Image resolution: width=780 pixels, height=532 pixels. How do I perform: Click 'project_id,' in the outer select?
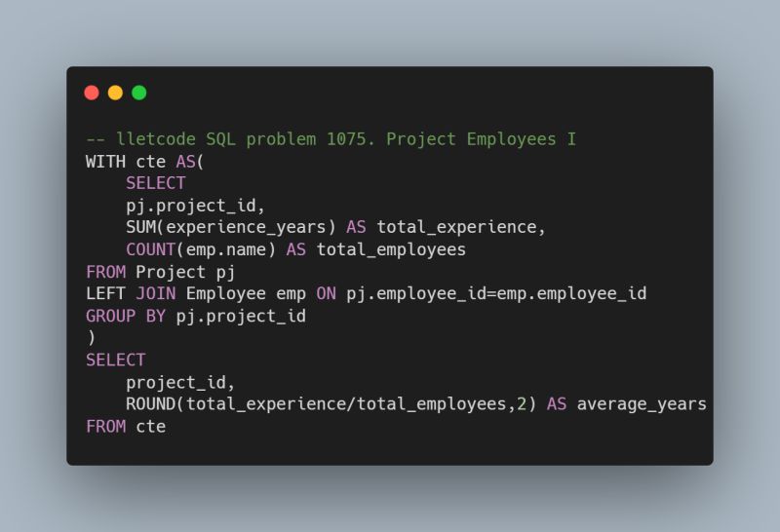tap(180, 383)
